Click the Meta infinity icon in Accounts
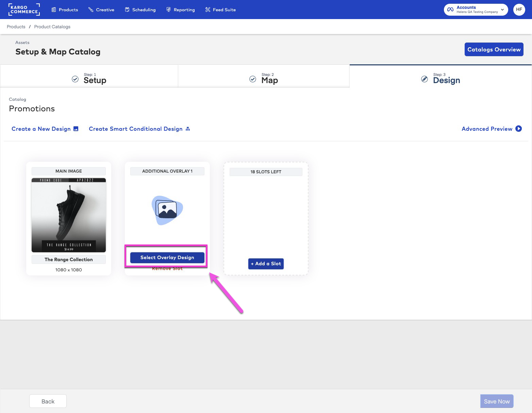This screenshot has height=413, width=532. click(x=450, y=9)
